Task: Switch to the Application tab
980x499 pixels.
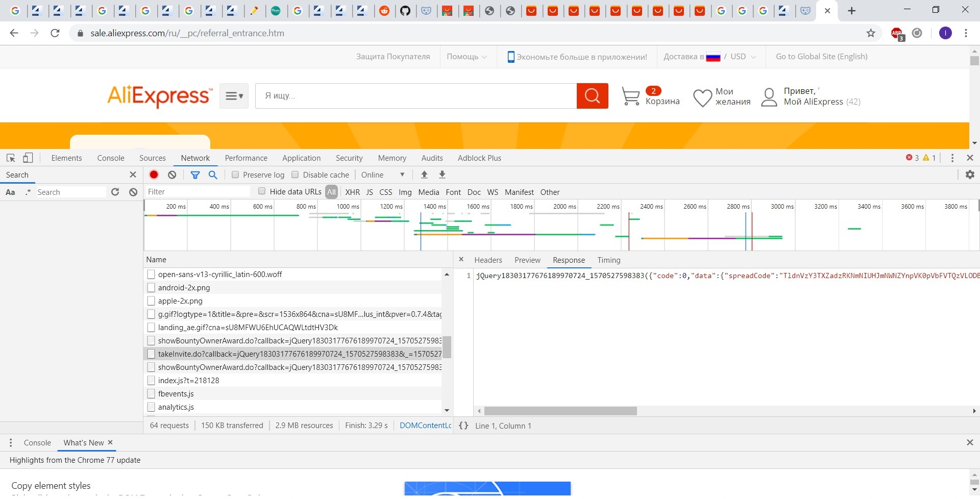Action: 301,158
